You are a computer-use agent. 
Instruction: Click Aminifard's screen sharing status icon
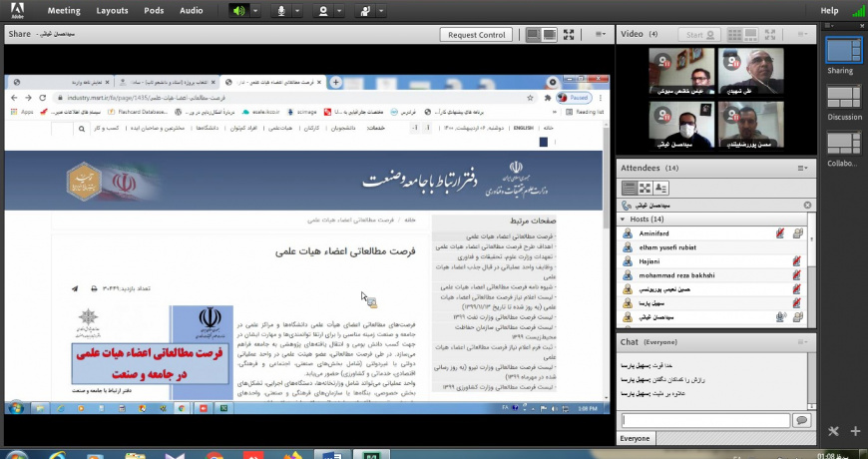pos(798,233)
